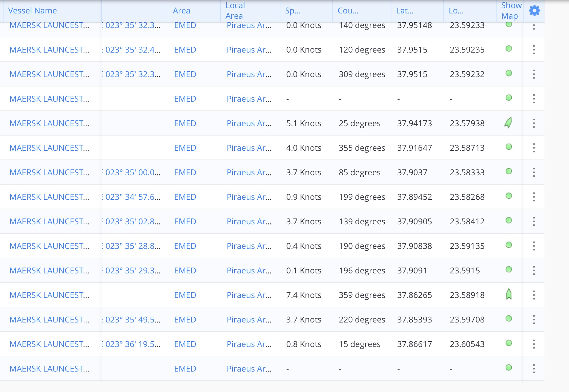Click the 023° 36' 19.5... coordinate cell
This screenshot has height=392, width=569.
(133, 344)
